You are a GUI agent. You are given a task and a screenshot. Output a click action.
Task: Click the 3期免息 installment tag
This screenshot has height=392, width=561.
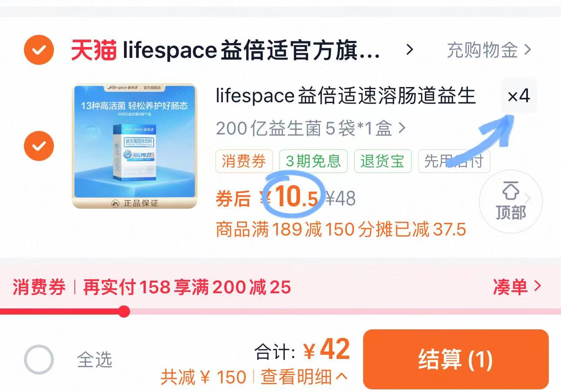tap(314, 161)
